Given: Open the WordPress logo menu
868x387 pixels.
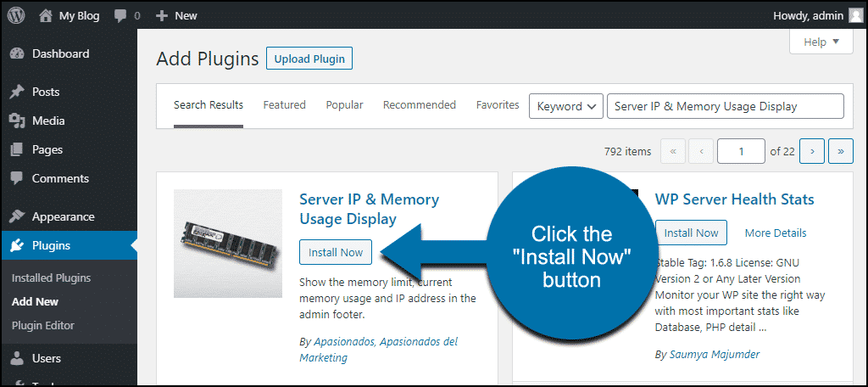Looking at the screenshot, I should point(17,15).
